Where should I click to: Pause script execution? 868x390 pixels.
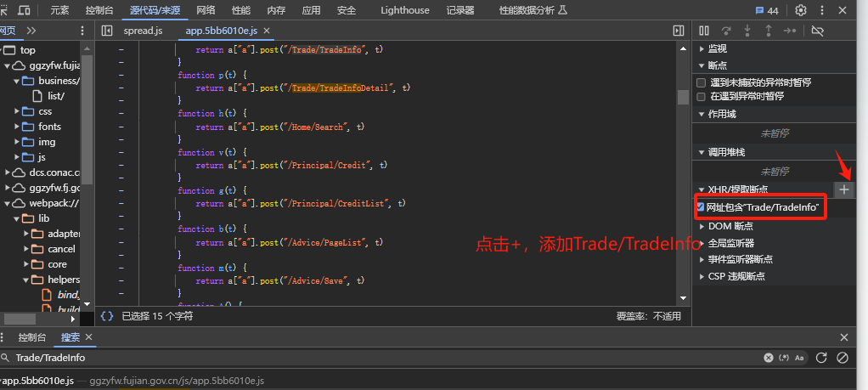(x=703, y=31)
